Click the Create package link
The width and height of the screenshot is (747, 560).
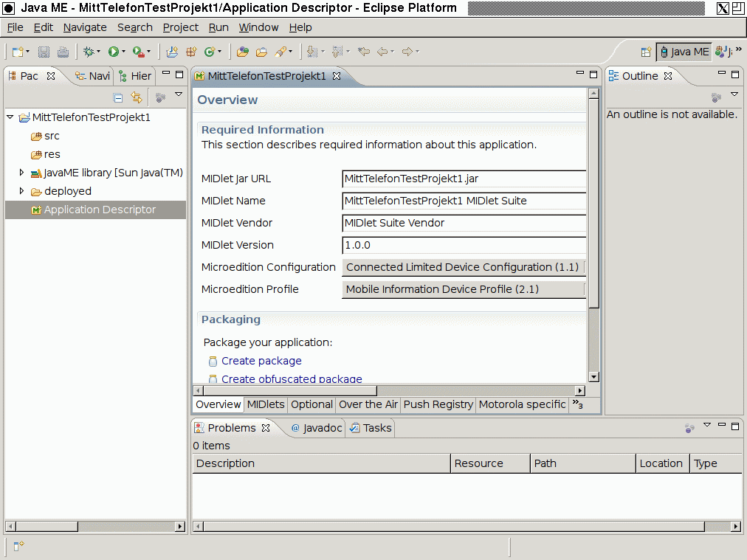(x=261, y=361)
